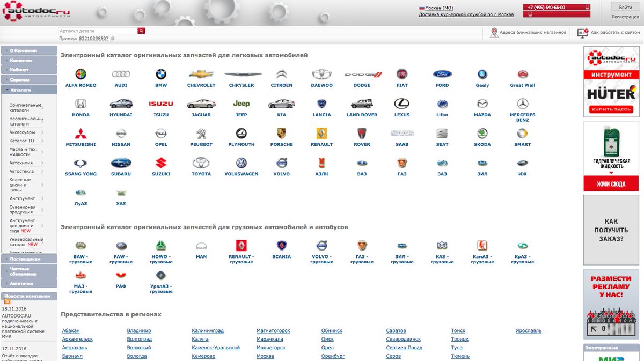Open "Автохимия" sidebar menu item
Image resolution: width=644 pixels, height=361 pixels.
point(21,163)
